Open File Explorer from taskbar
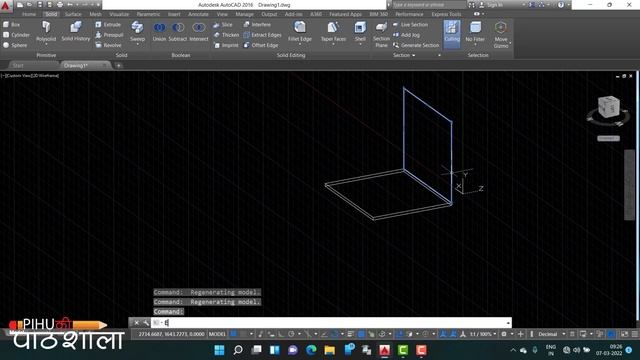This screenshot has width=640, height=360. click(x=330, y=350)
